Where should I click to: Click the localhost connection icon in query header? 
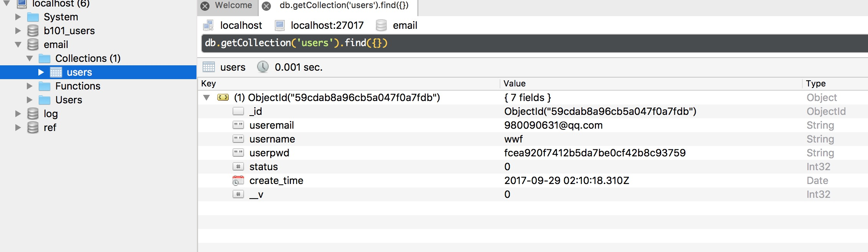click(208, 25)
